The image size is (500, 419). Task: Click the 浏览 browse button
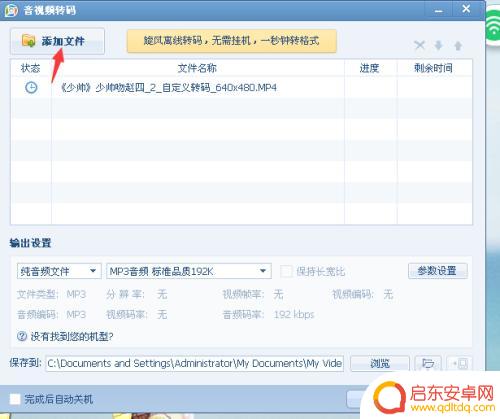click(380, 363)
